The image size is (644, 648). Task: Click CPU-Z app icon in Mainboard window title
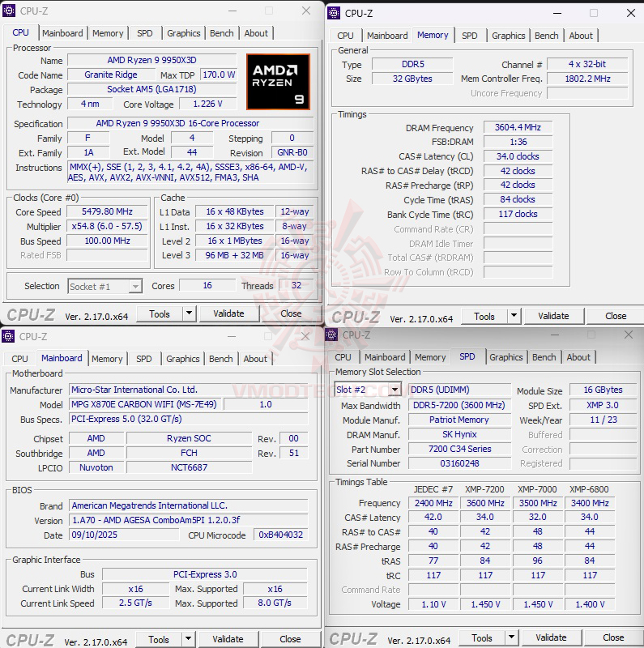[8, 336]
